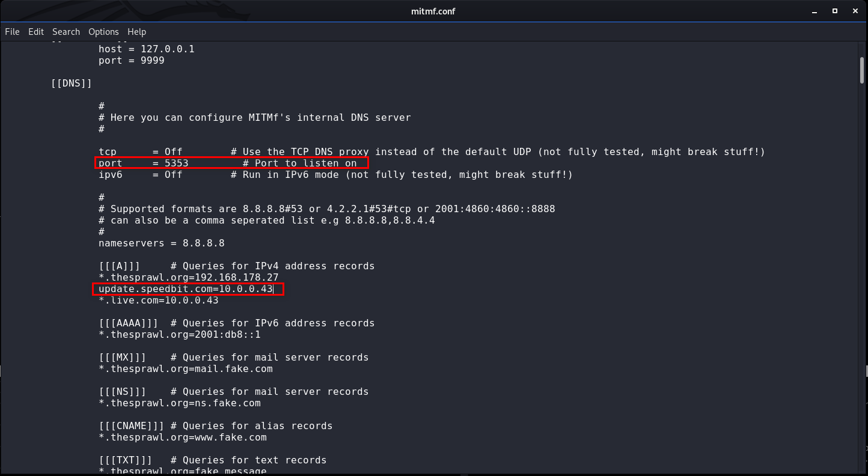Screen dimensions: 868x476
Task: Click the *.thesprawl.org=www.fake.com CNAME line
Action: click(182, 438)
